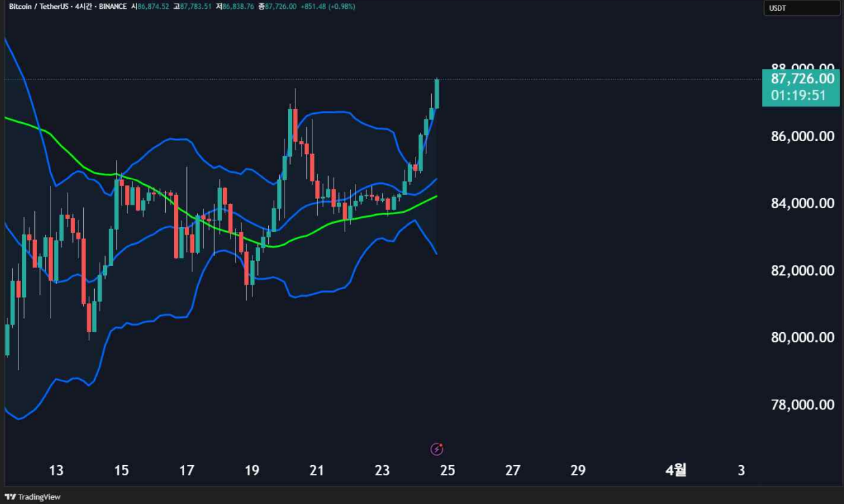The width and height of the screenshot is (844, 504).
Task: Click the date label 17 on time axis
Action: tap(186, 471)
